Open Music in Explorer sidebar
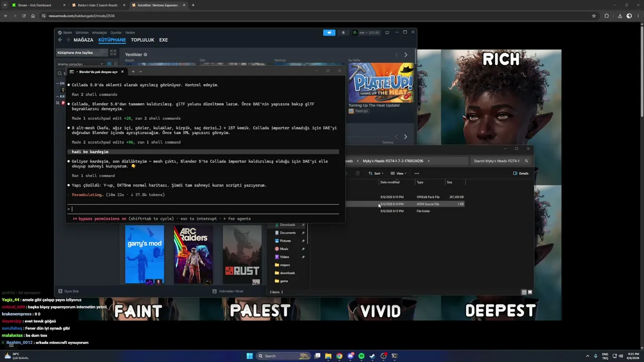Viewport: 644px width, 362px height. coord(284,249)
